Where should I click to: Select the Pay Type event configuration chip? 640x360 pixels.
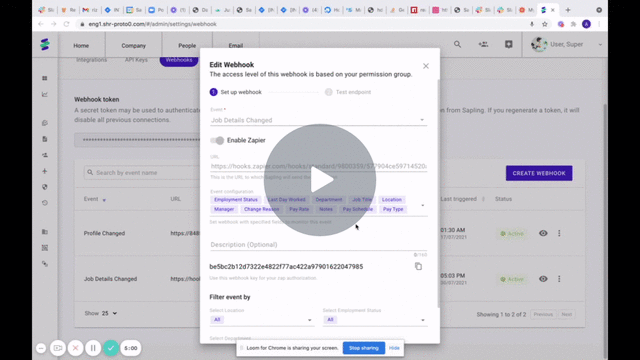pos(393,209)
